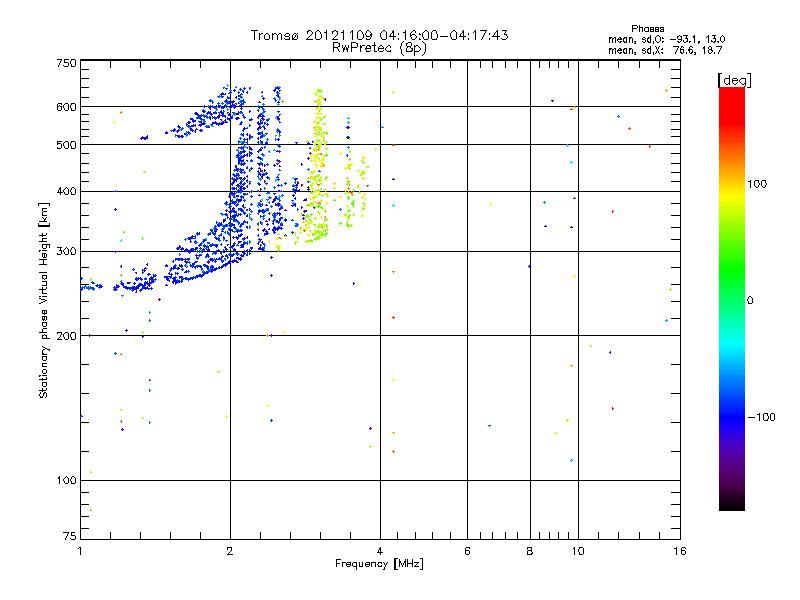The image size is (800, 600).
Task: Click the x-axis tick label '1'
Action: (x=80, y=551)
